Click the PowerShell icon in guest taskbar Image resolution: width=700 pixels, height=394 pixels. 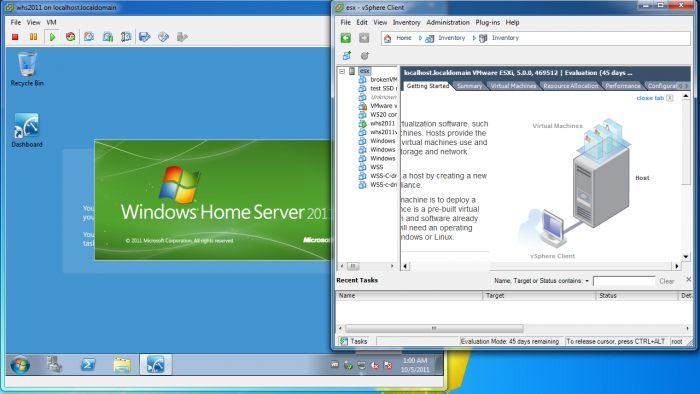pyautogui.click(x=88, y=365)
